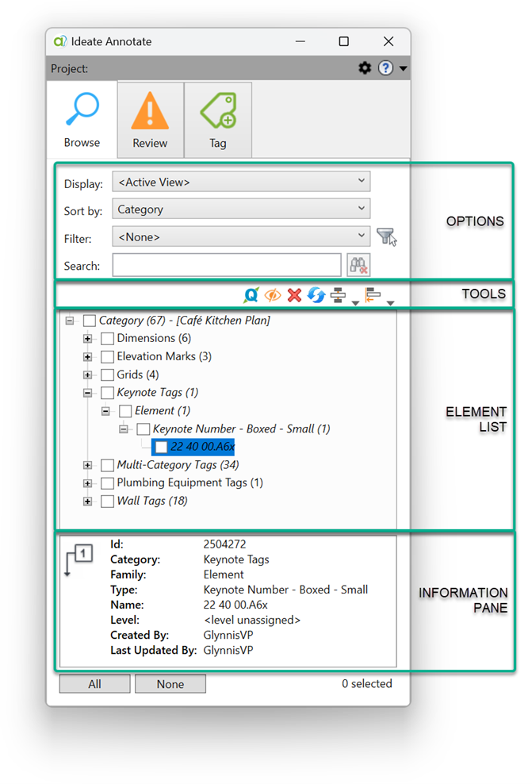Click the red X delete icon
The image size is (532, 784).
tap(295, 295)
